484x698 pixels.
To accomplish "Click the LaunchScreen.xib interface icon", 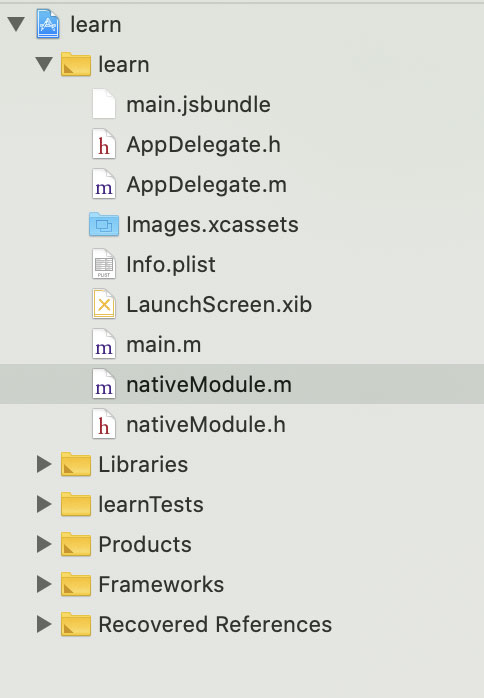I will [104, 304].
